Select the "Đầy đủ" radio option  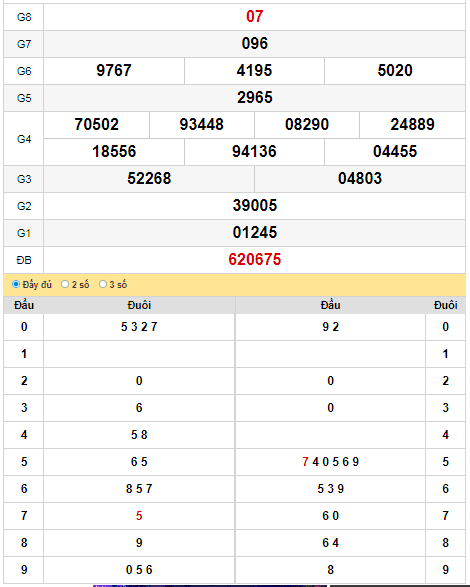coord(16,284)
